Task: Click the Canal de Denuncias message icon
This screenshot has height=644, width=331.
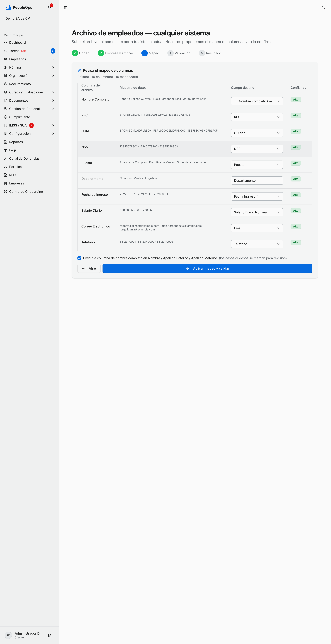Action: tap(6, 158)
